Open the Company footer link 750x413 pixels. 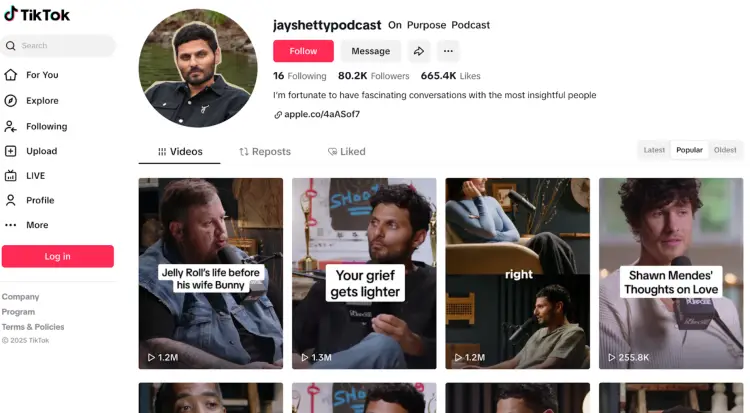pos(21,297)
